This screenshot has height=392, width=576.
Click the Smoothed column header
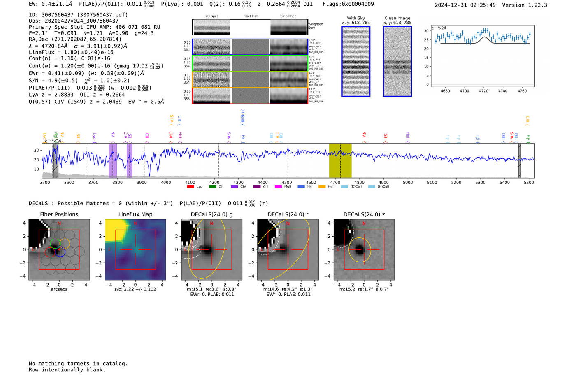coord(288,16)
